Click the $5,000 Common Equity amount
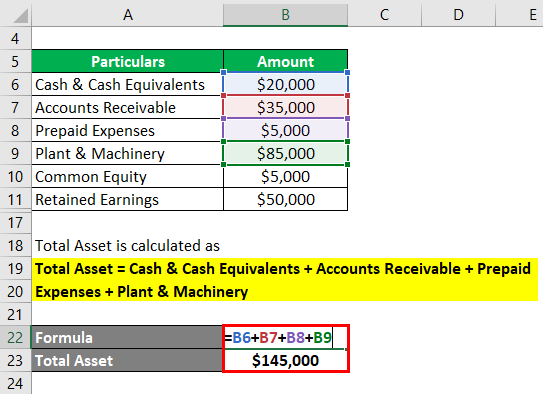The image size is (543, 394). pos(285,177)
